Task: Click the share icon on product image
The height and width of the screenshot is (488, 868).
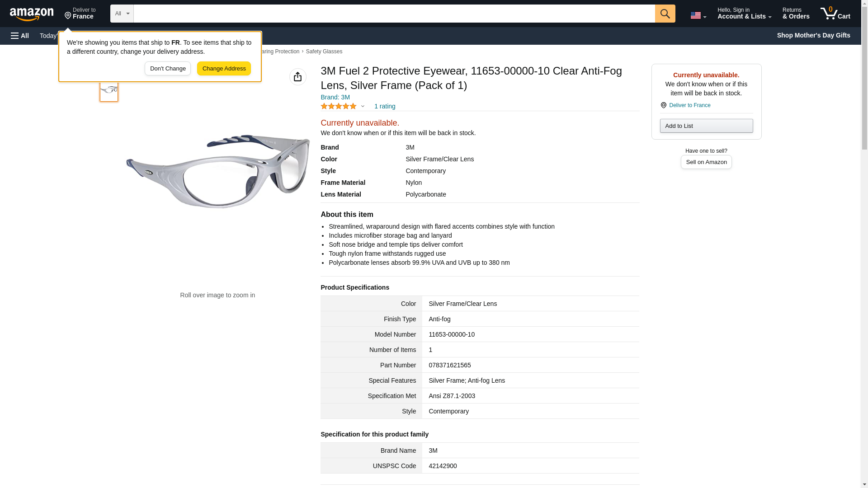Action: tap(297, 77)
